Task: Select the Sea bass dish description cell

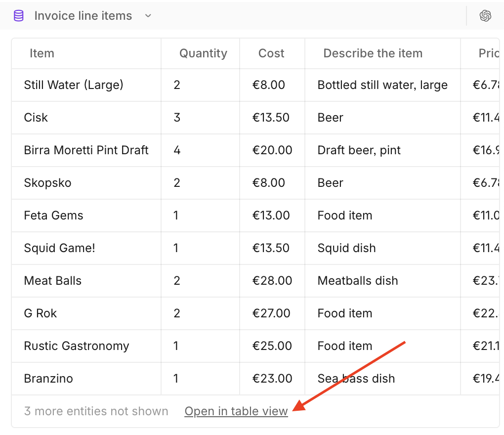Action: coord(356,379)
